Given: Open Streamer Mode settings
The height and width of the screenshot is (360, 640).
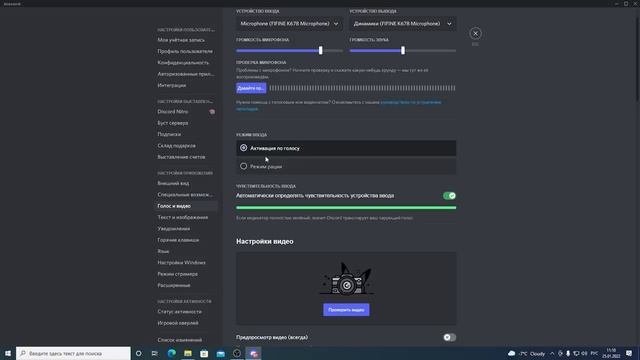Looking at the screenshot, I should [178, 274].
